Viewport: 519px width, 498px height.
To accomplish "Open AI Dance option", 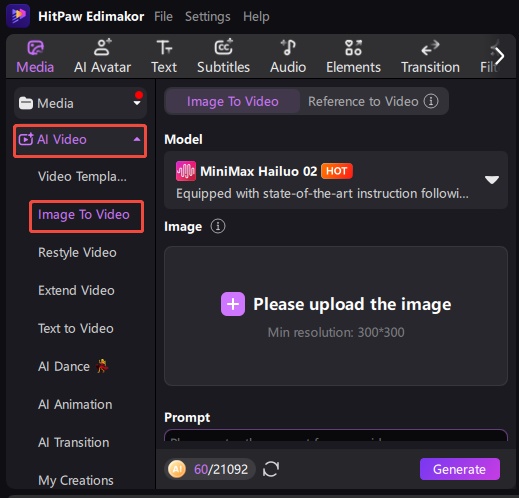I will tap(73, 366).
